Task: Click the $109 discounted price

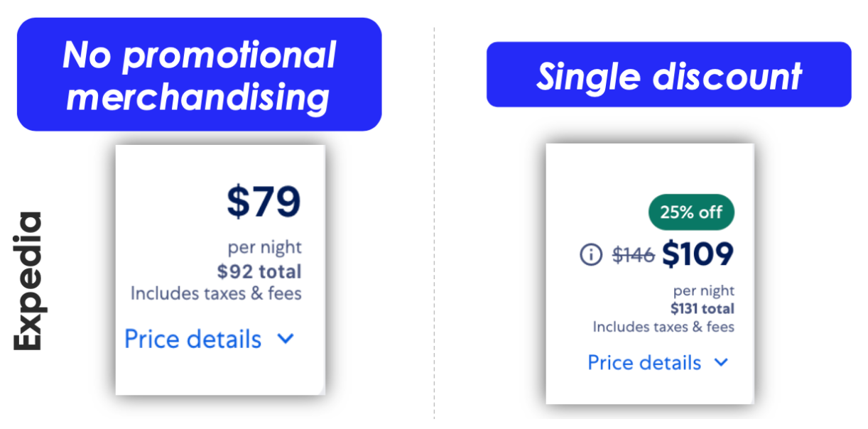Action: (698, 254)
